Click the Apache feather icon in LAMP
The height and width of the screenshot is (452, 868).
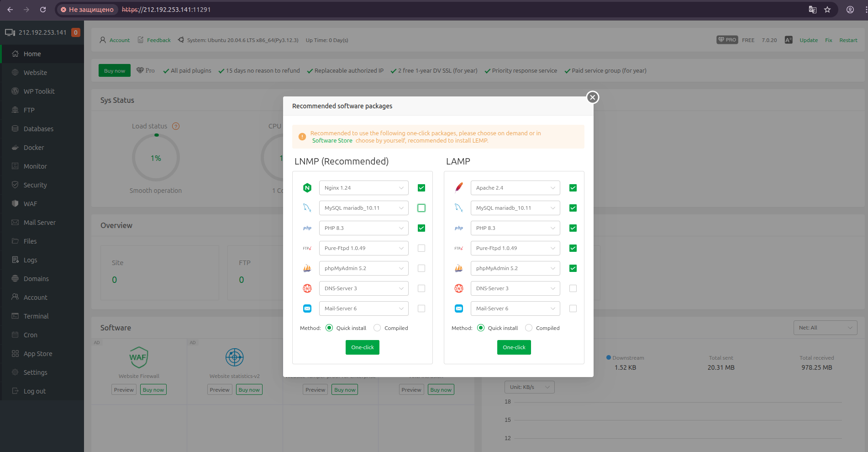click(x=459, y=188)
